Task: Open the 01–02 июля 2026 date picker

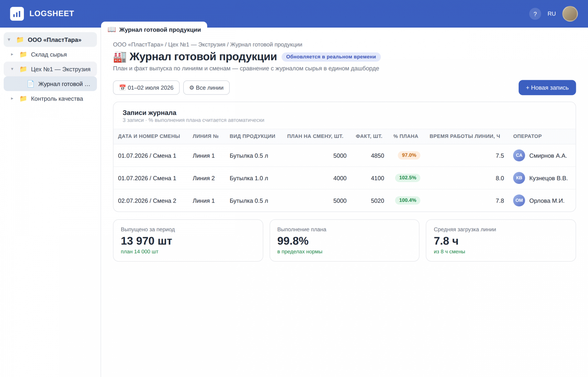Action: [x=146, y=88]
